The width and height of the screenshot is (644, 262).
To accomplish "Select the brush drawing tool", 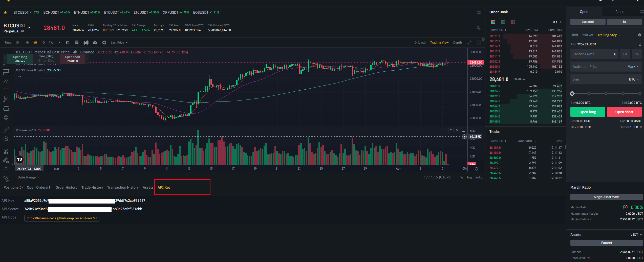I will coord(6,81).
